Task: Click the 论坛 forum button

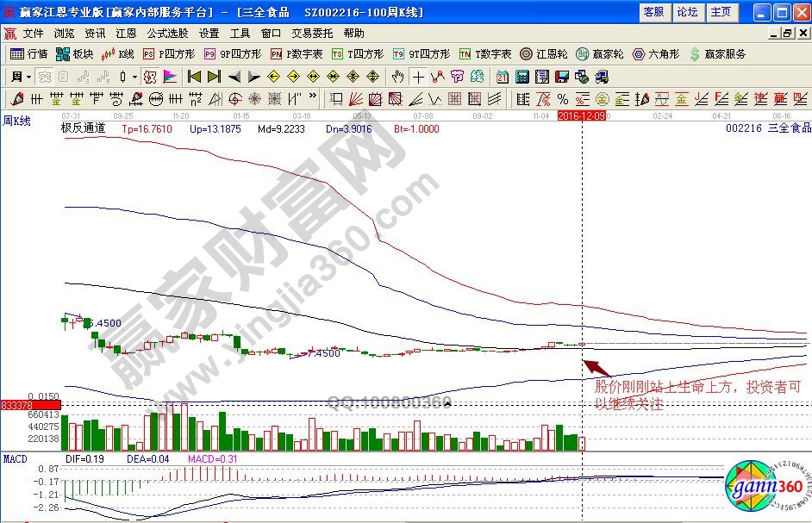Action: click(687, 11)
